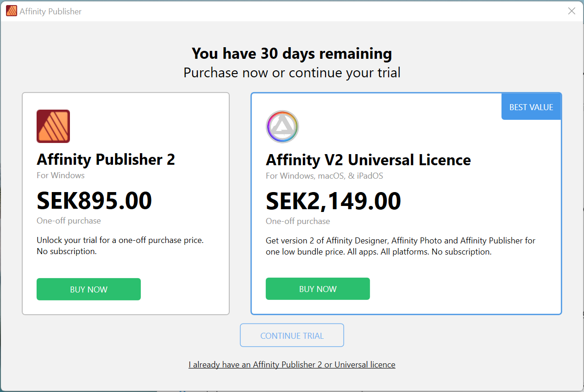
Task: Click the BEST VALUE badge
Action: click(x=531, y=107)
